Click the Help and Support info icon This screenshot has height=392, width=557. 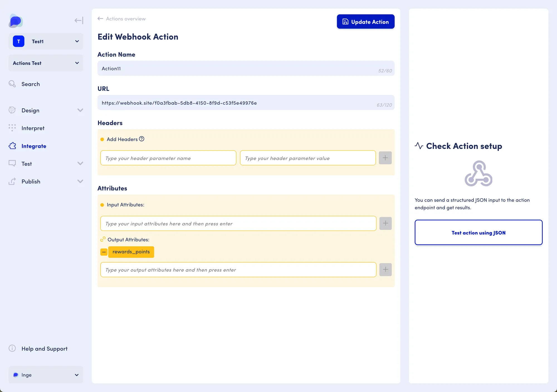12,348
